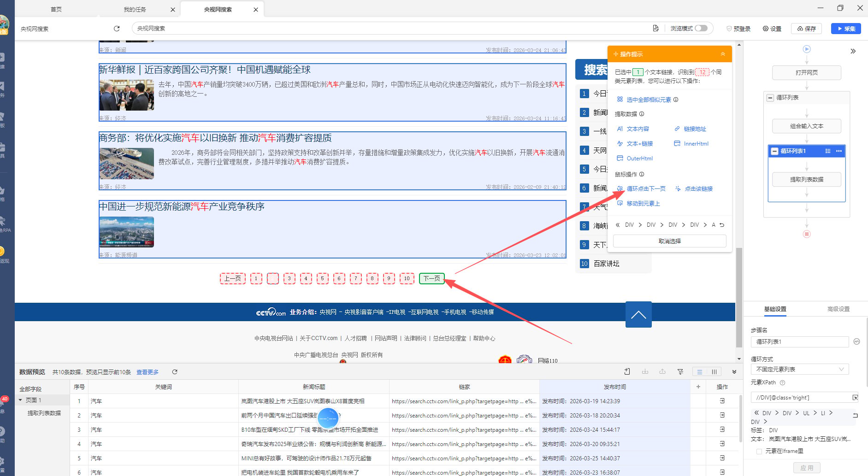Screen dimensions: 868x476
Task: Click the info icon next to 提取数据
Action: click(642, 114)
